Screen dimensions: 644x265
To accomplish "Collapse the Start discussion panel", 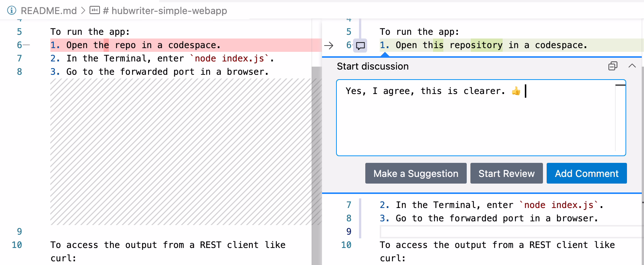I will (x=632, y=66).
